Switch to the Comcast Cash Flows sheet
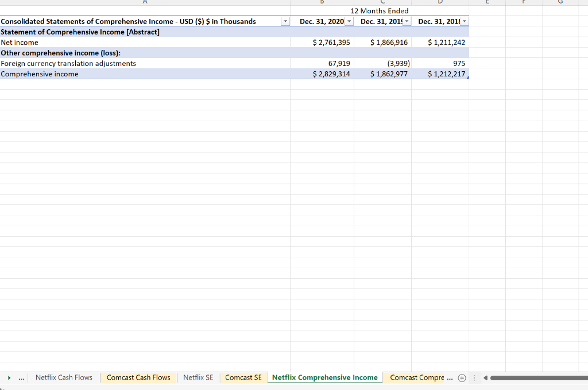This screenshot has height=390, width=588. [x=138, y=377]
